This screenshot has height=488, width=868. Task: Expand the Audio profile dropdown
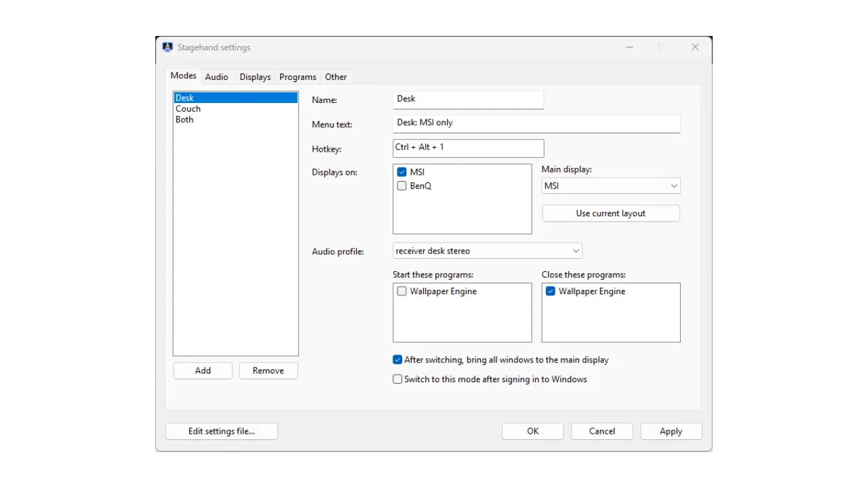coord(488,251)
